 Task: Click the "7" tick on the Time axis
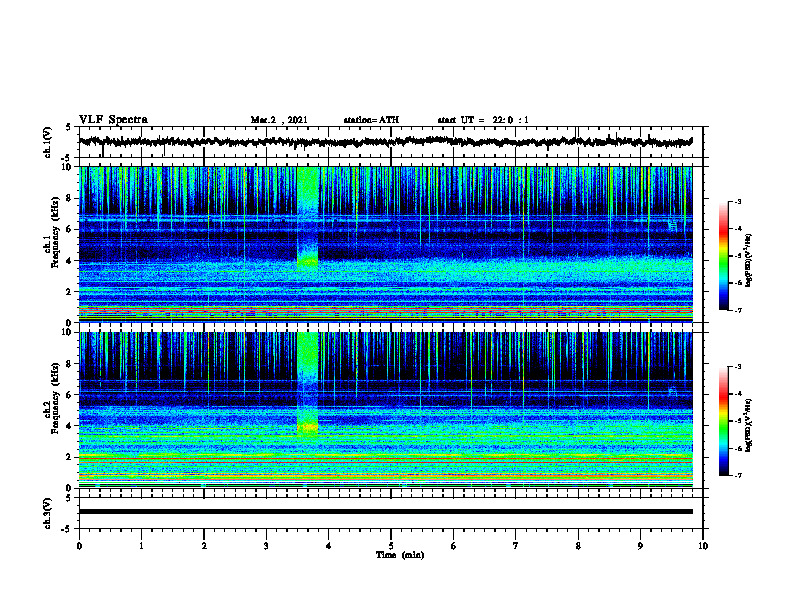516,546
